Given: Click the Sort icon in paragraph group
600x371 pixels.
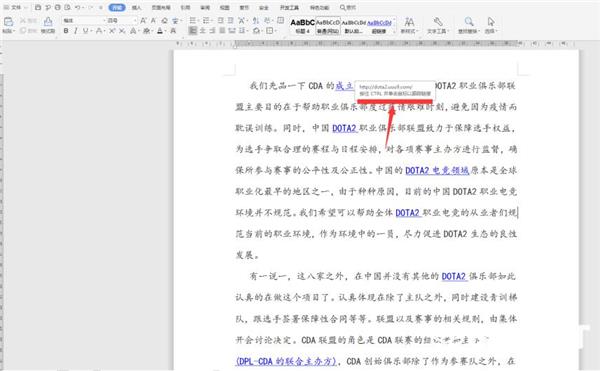Looking at the screenshot, I should [256, 21].
